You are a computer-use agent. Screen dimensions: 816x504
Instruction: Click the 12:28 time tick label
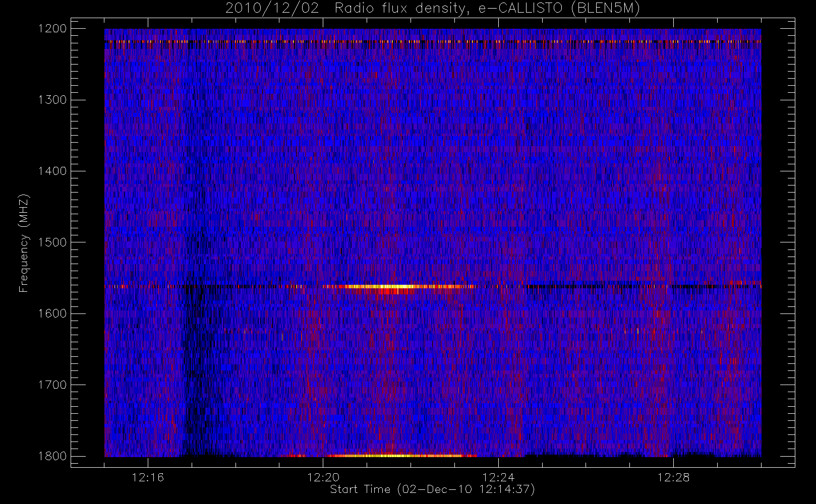[673, 477]
